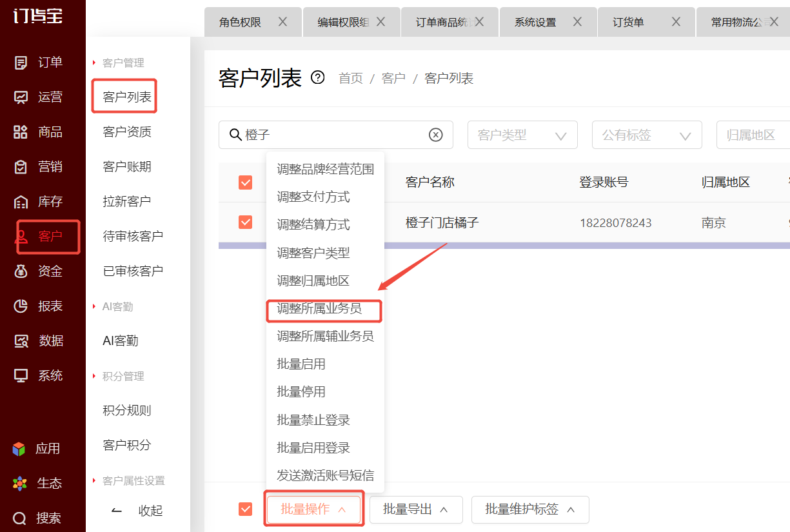
Task: Open 待审核客户 in the submenu
Action: [x=133, y=236]
